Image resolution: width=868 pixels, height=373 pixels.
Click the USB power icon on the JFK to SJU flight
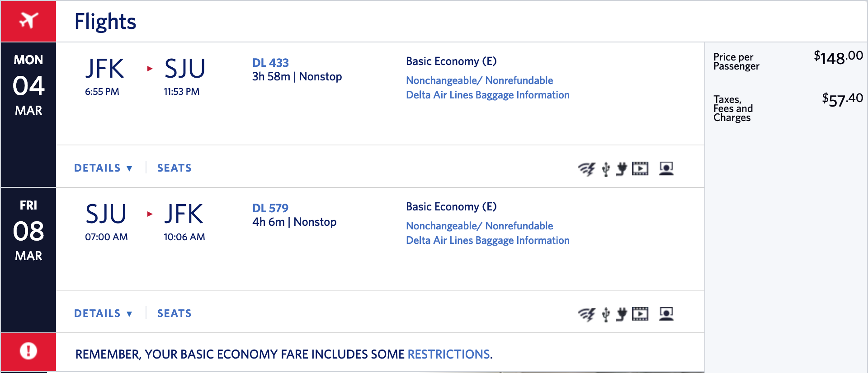coord(606,169)
